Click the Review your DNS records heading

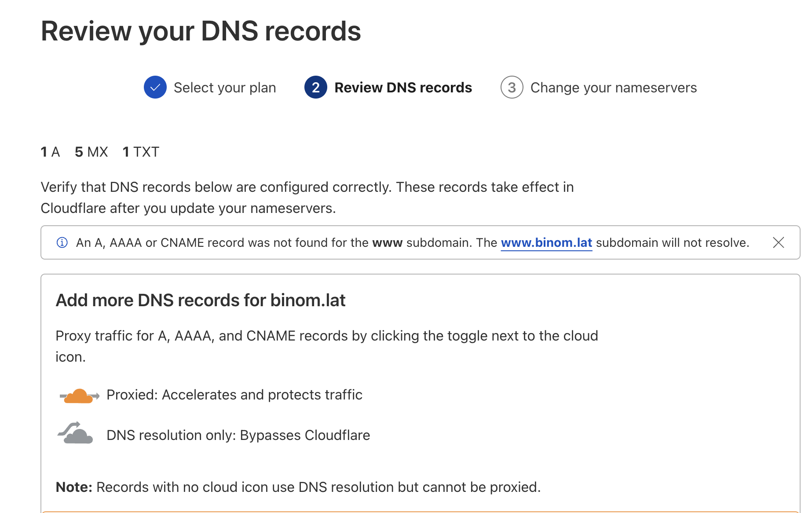pyautogui.click(x=201, y=31)
